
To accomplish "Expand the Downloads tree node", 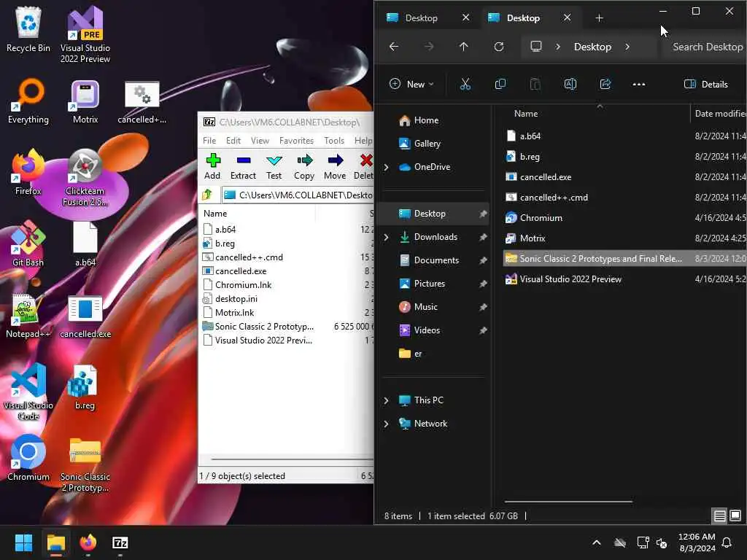I will click(x=387, y=237).
